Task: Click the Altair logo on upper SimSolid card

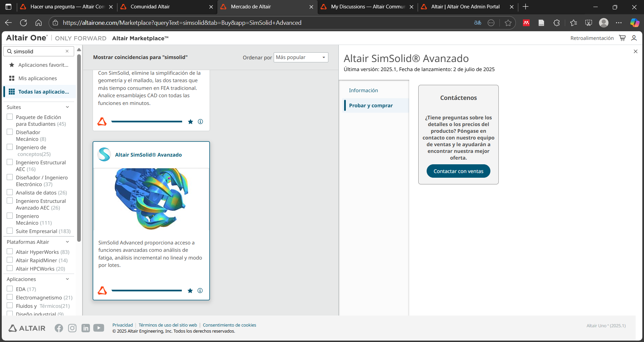Action: [x=102, y=122]
